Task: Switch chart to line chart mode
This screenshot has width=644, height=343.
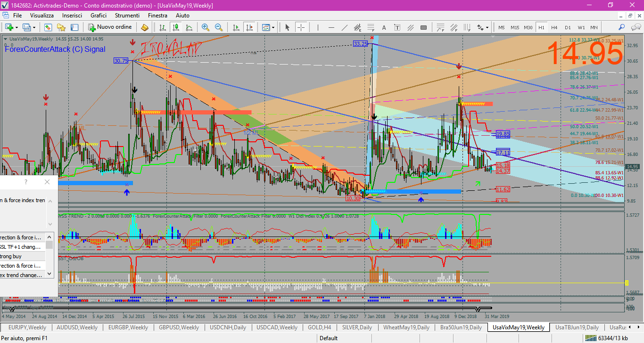Action: coord(189,27)
